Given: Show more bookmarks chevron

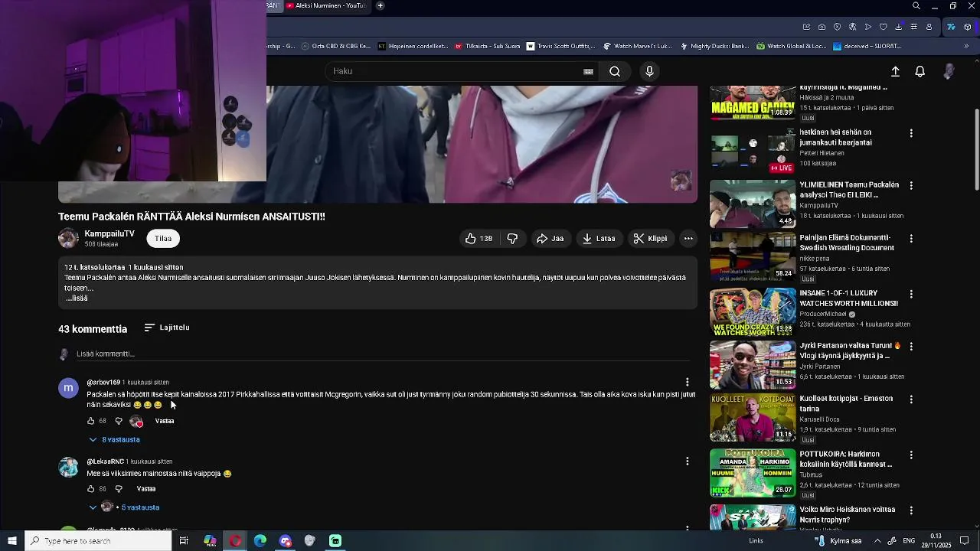Looking at the screenshot, I should 966,46.
